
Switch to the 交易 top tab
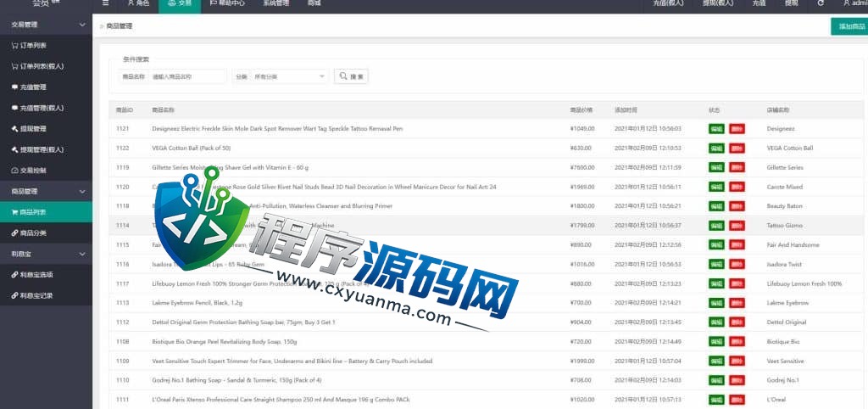click(x=180, y=4)
